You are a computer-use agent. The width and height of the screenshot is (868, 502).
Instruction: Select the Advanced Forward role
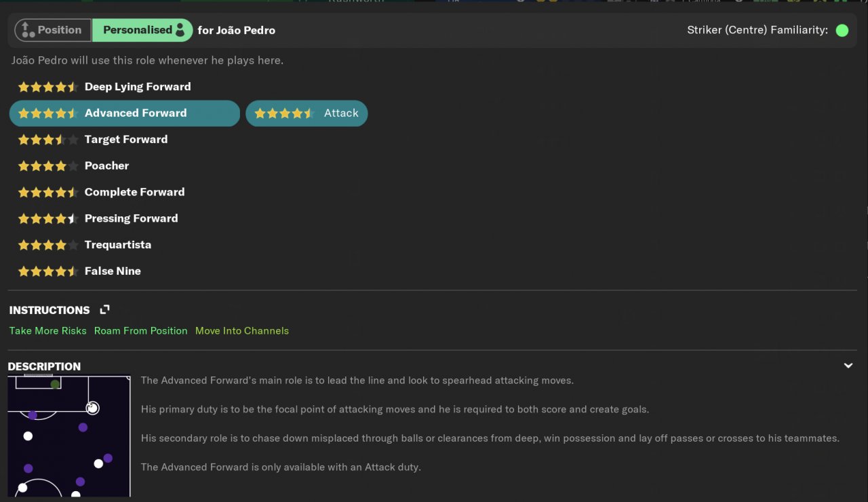coord(125,113)
